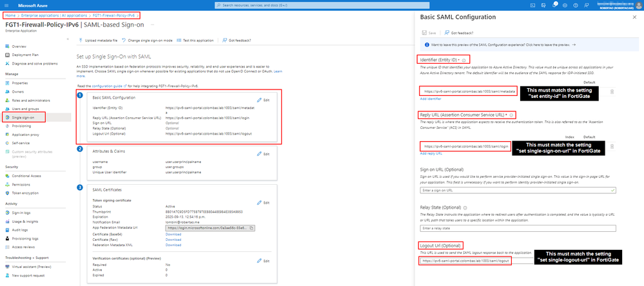Image resolution: width=644 pixels, height=286 pixels.
Task: Click the Overview icon in sidebar
Action: tap(7, 46)
